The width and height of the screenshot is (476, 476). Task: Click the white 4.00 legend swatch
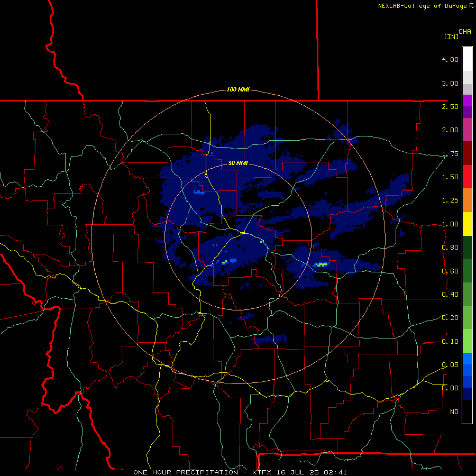click(467, 59)
